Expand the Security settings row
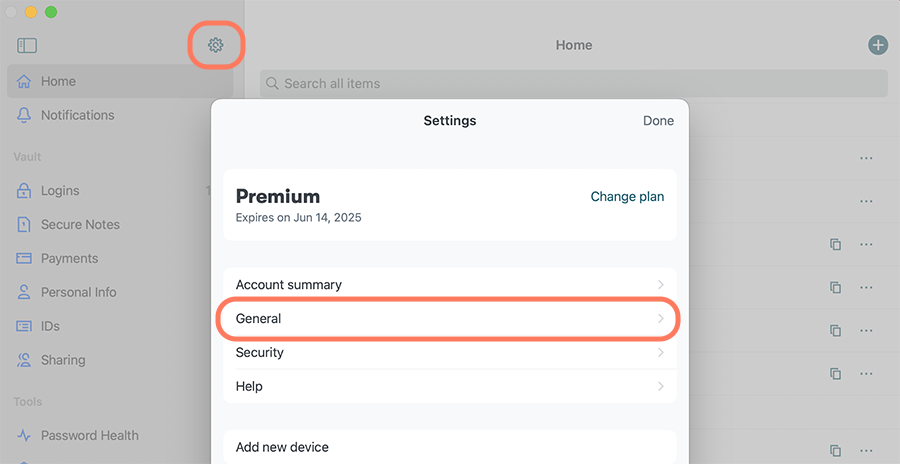Screen dimensions: 900x464 tap(450, 353)
